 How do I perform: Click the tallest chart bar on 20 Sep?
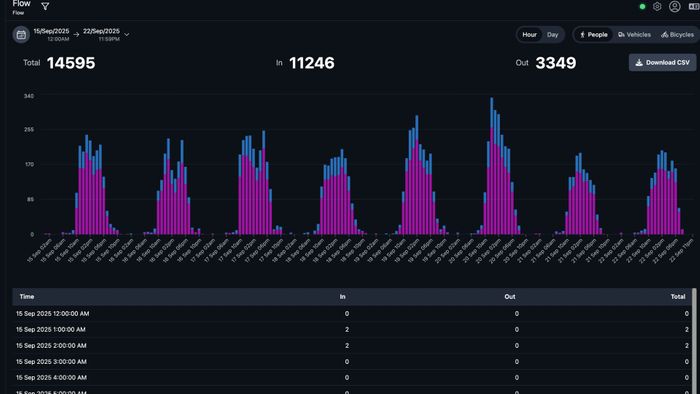coord(492,166)
